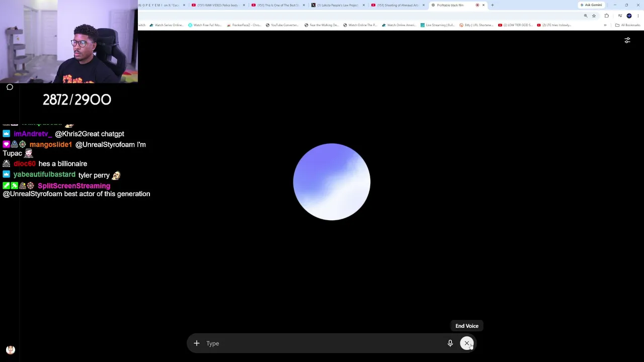Viewport: 644px width, 362px height.
Task: Open the Live Streaming bookmark
Action: click(x=438, y=25)
